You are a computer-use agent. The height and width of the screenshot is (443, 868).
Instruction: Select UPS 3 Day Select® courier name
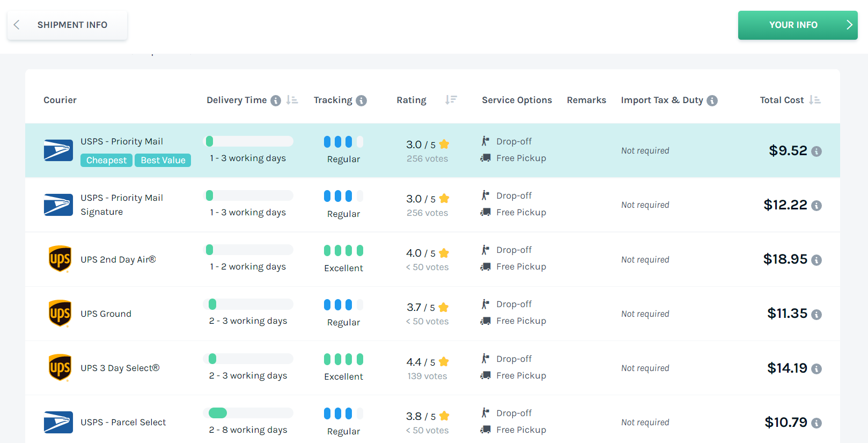tap(120, 368)
